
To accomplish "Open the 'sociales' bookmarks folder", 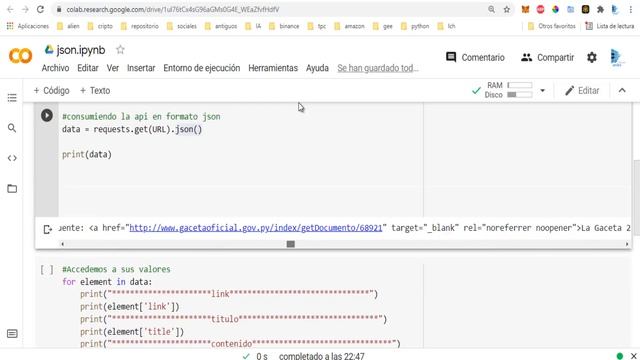I will [182, 26].
